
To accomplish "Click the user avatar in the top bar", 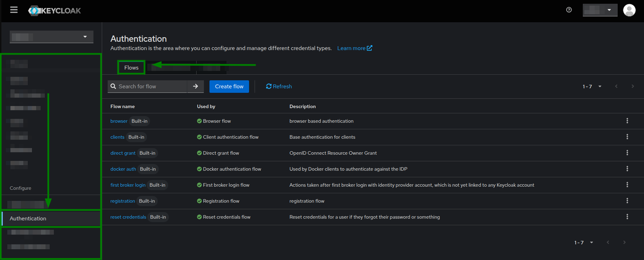I will tap(629, 9).
